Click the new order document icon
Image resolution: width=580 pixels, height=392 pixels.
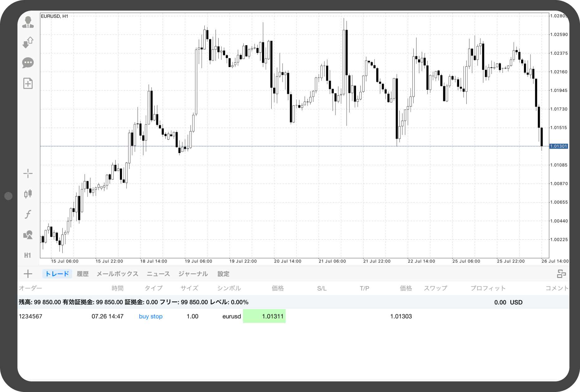(x=28, y=84)
